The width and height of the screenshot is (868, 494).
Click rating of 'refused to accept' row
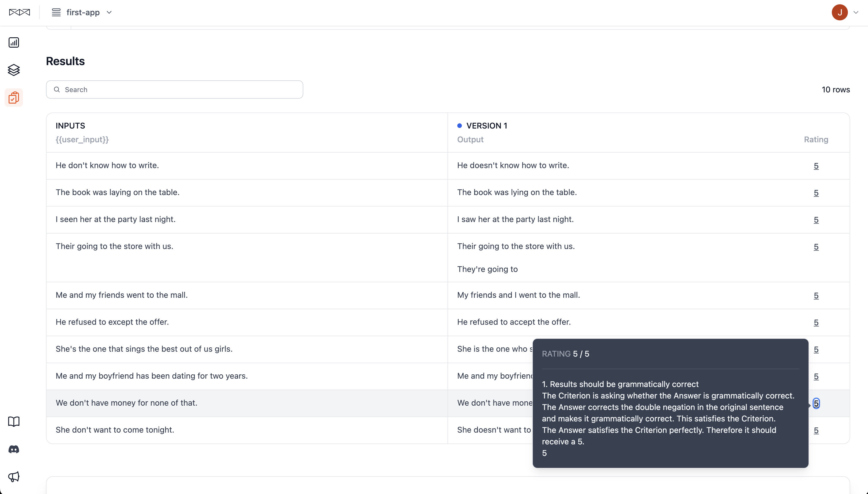coord(816,322)
